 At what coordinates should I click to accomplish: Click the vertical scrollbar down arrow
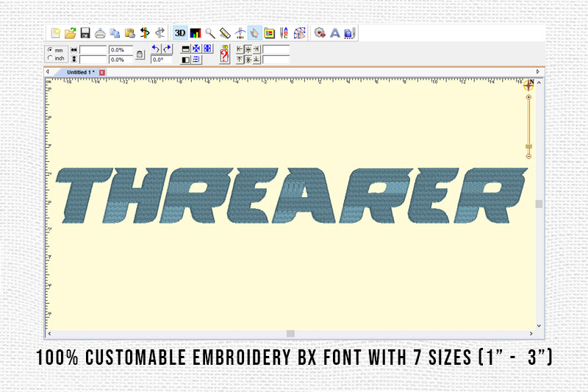click(x=539, y=326)
